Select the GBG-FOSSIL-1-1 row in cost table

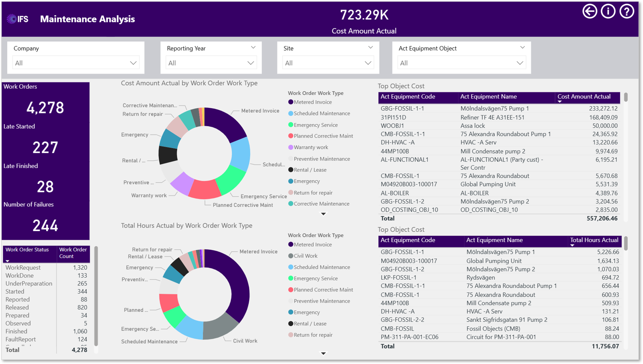tap(499, 109)
